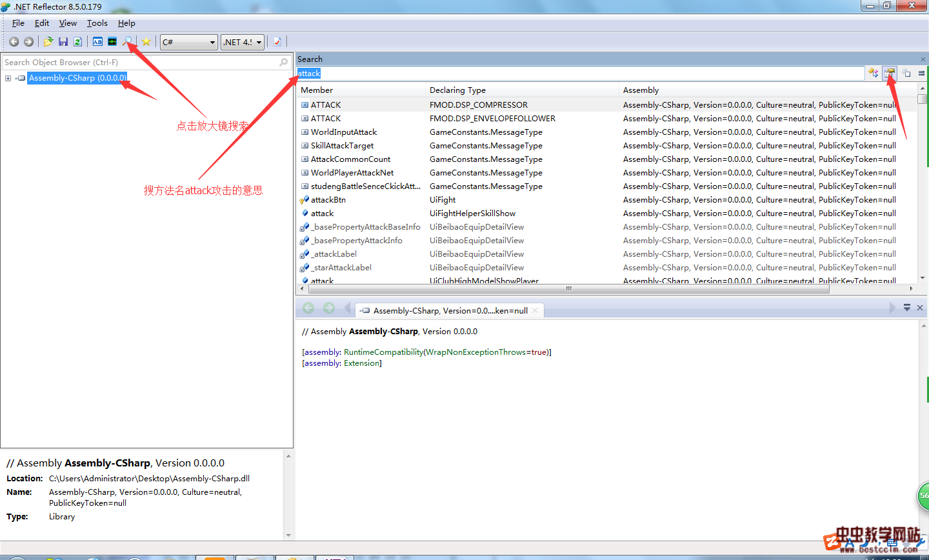Open bookmarks with the yellow star icon
929x560 pixels.
point(146,42)
